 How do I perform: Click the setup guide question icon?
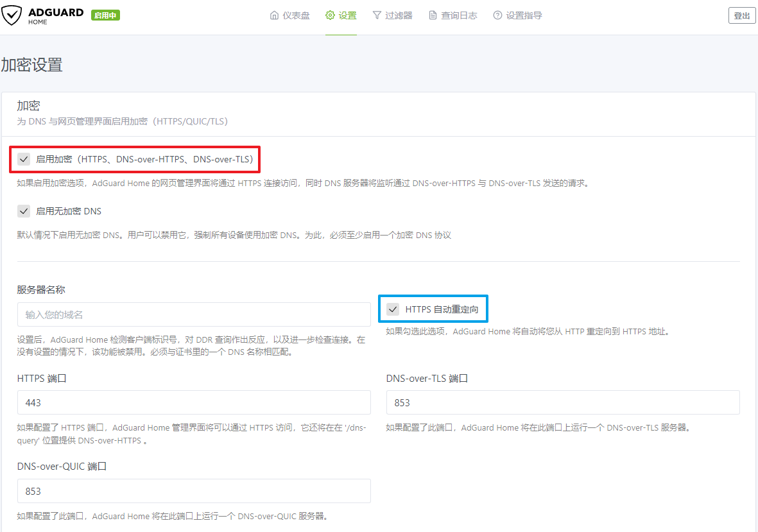pyautogui.click(x=497, y=15)
